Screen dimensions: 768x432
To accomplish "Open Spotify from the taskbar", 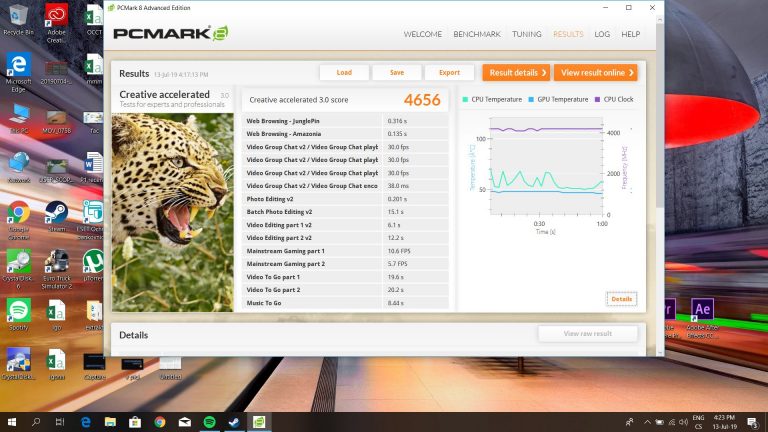I will [x=209, y=422].
